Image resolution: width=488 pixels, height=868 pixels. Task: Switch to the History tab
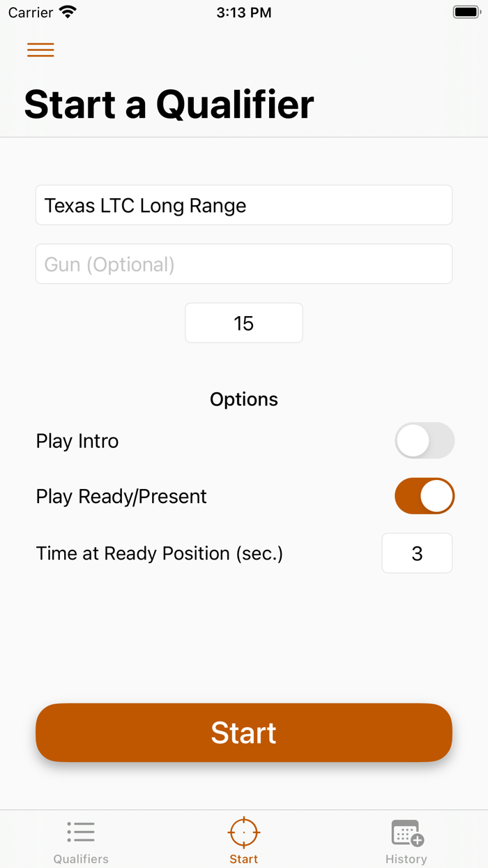[406, 841]
